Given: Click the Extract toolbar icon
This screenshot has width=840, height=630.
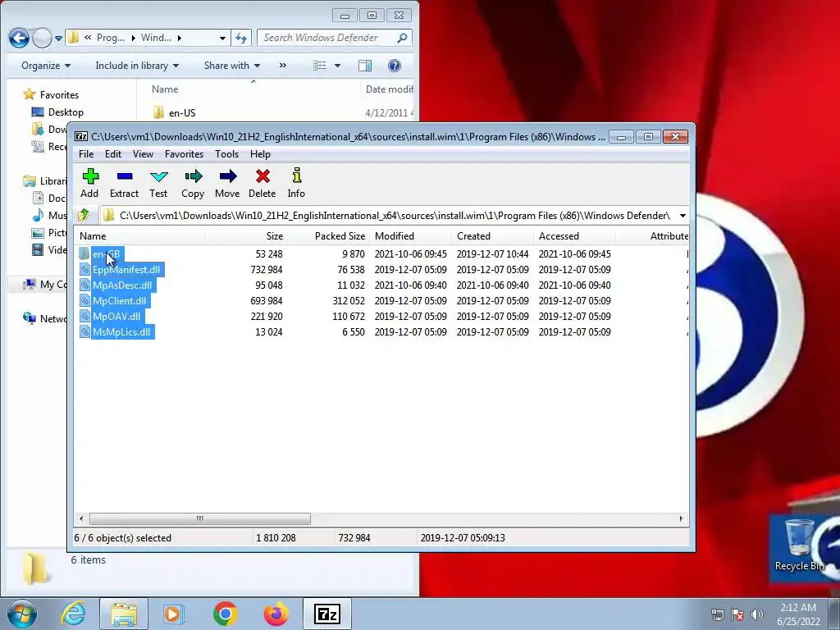Looking at the screenshot, I should pos(125,176).
